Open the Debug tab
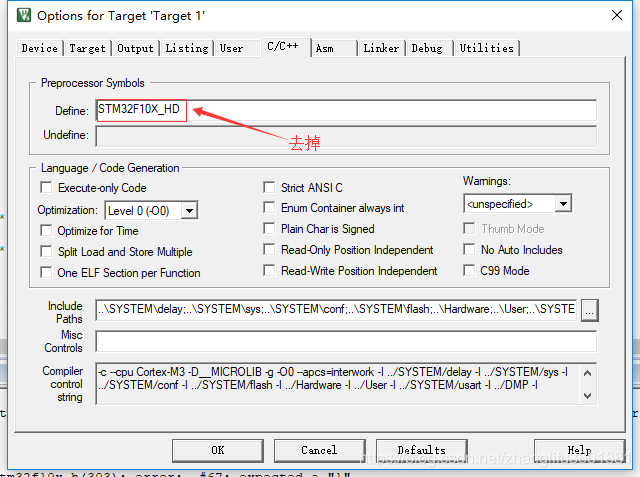Viewport: 640px width, 477px height. click(x=427, y=48)
